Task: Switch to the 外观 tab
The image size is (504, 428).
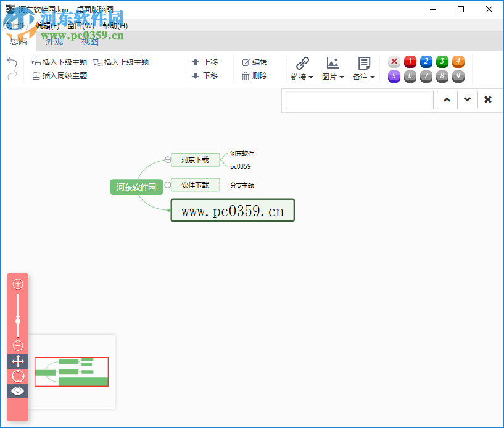Action: point(54,41)
